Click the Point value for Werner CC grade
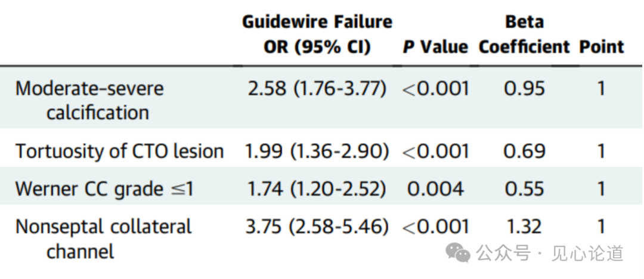The image size is (644, 279). tap(601, 189)
